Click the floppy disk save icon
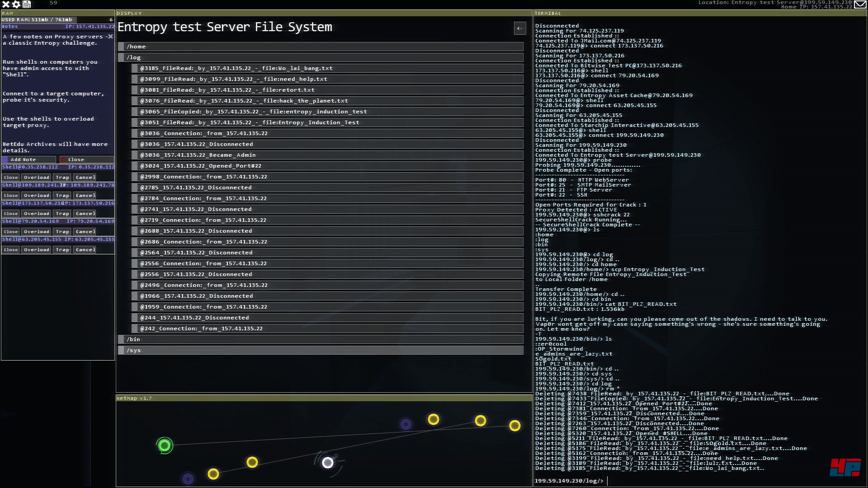The image size is (868, 488). tap(27, 5)
